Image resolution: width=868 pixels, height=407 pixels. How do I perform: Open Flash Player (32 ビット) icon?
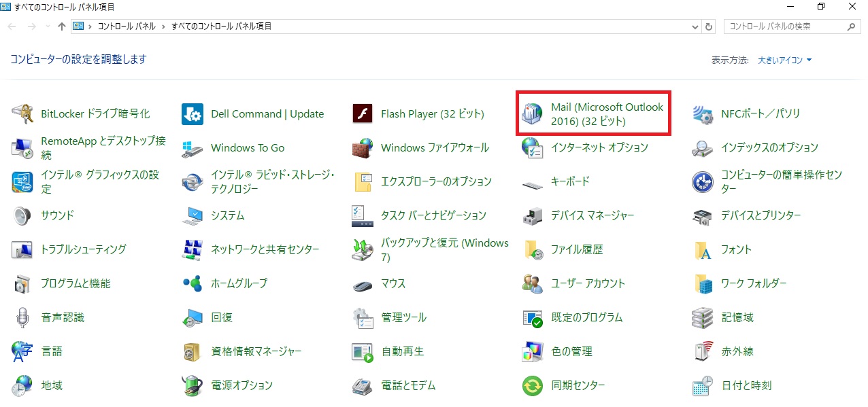coord(363,114)
